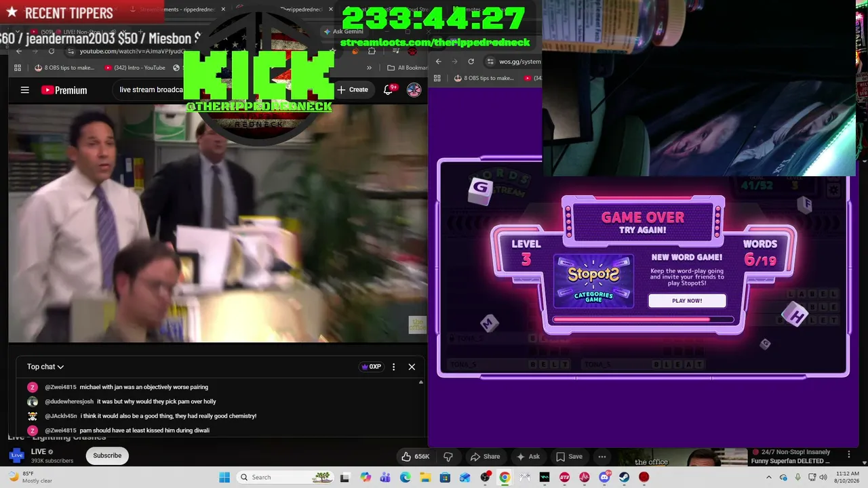Image resolution: width=868 pixels, height=488 pixels.
Task: Open apps grid in YouTube window bookmarks bar
Action: (x=19, y=68)
